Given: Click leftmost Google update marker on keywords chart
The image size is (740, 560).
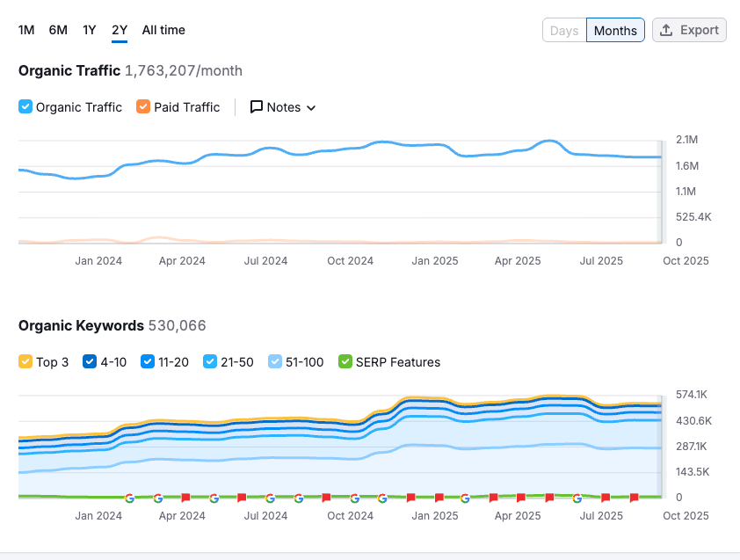Looking at the screenshot, I should coord(130,498).
